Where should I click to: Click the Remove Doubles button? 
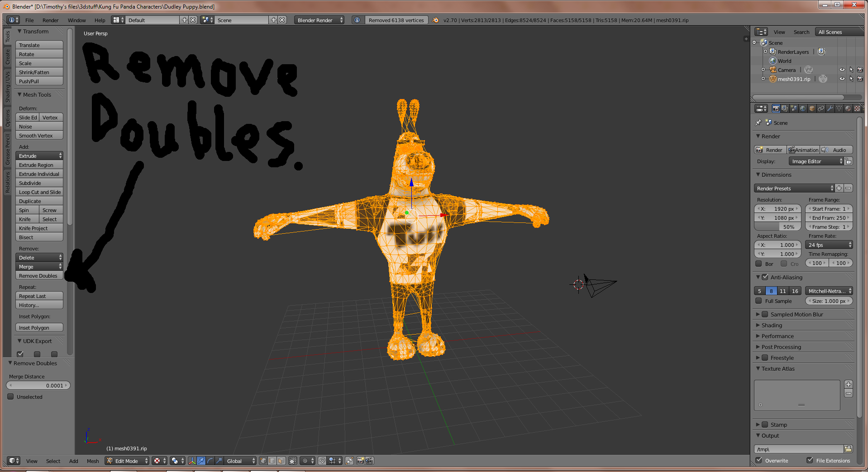39,276
